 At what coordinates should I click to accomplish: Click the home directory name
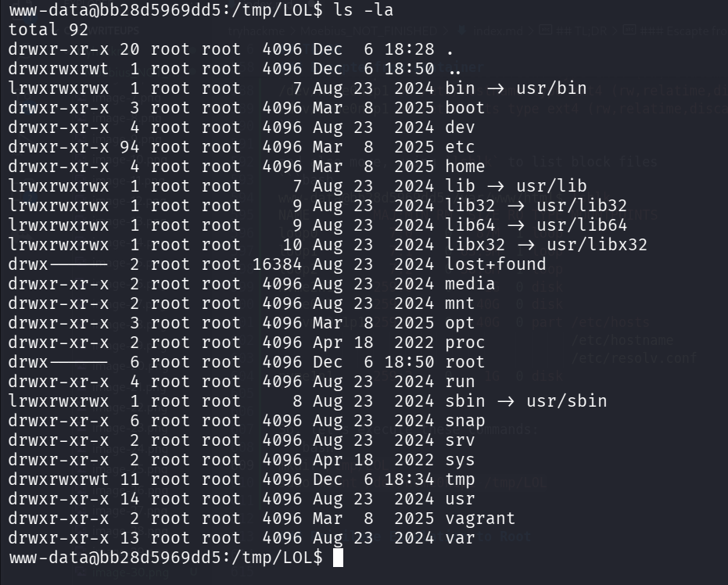pyautogui.click(x=464, y=167)
